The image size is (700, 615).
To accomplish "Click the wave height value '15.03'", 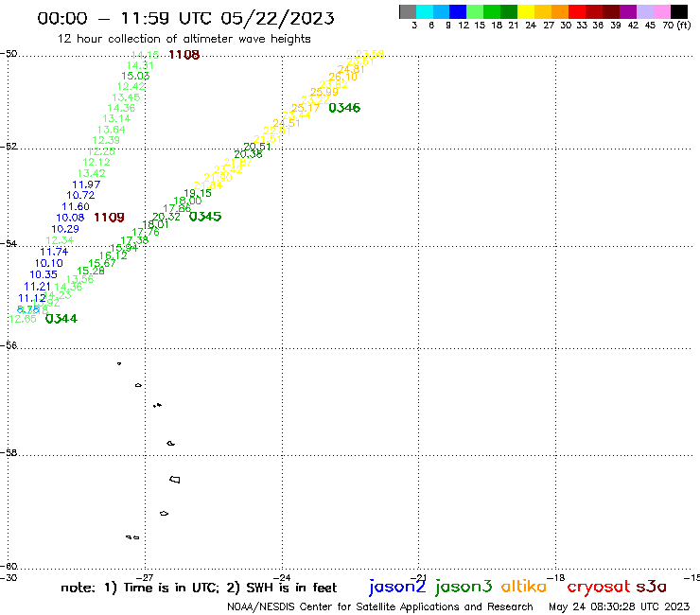I will [x=135, y=76].
